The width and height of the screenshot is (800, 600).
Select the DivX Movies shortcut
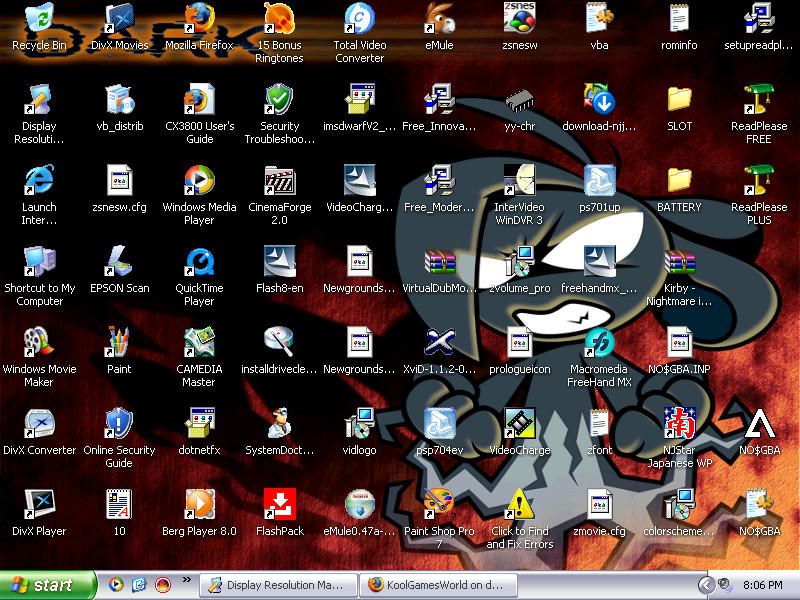point(119,18)
